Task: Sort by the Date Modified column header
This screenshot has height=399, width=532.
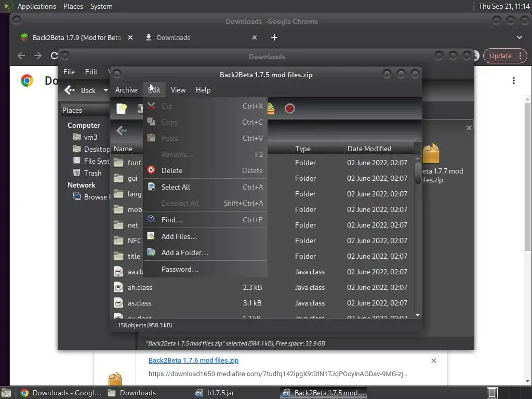Action: (x=379, y=149)
